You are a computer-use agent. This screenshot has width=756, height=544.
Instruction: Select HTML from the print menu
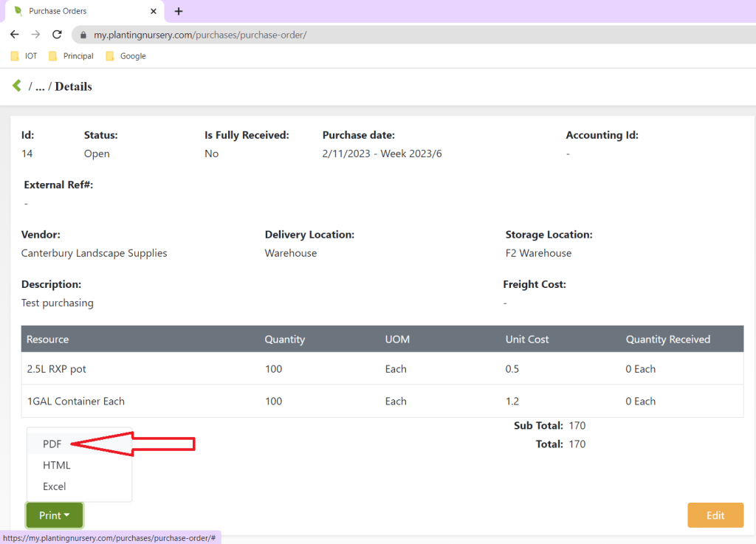click(57, 465)
